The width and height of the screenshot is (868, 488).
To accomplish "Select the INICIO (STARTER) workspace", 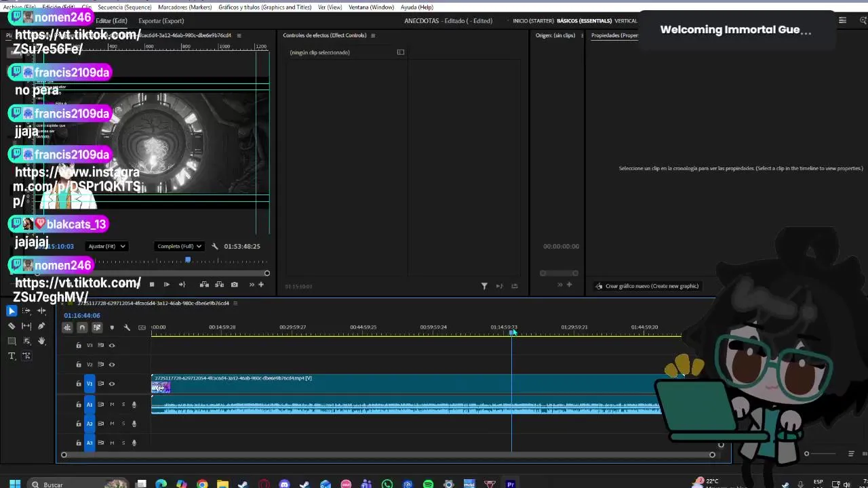I will coord(533,20).
